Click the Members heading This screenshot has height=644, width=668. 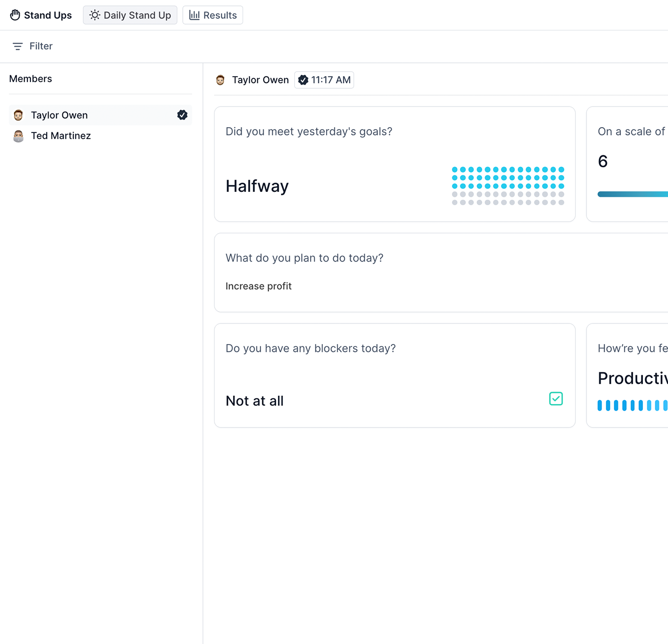(30, 79)
